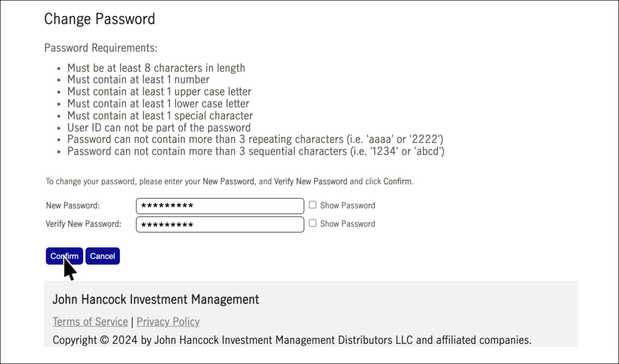Viewport: 619px width, 364px height.
Task: Click inside the Verify New Password input field
Action: click(219, 224)
